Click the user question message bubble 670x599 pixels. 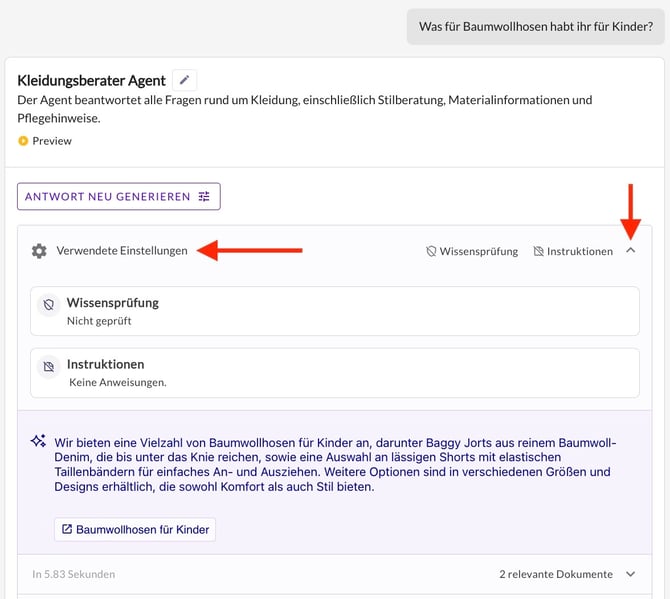[535, 26]
